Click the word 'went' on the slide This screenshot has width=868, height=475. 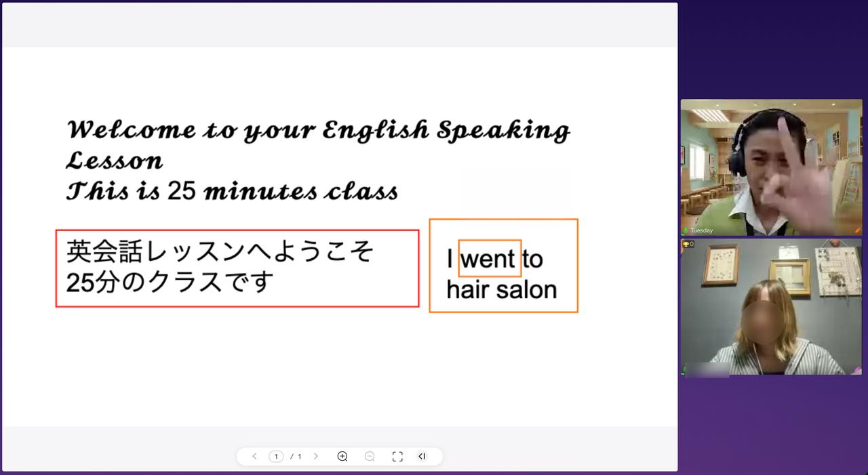coord(488,259)
